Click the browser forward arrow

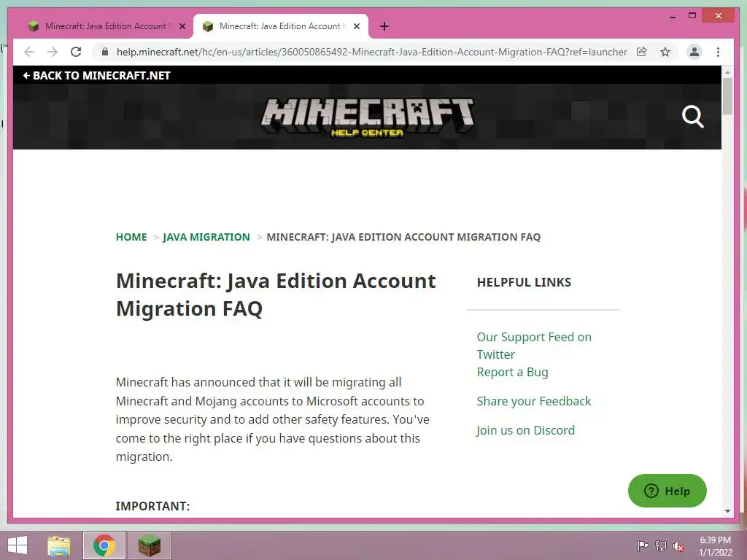click(53, 52)
